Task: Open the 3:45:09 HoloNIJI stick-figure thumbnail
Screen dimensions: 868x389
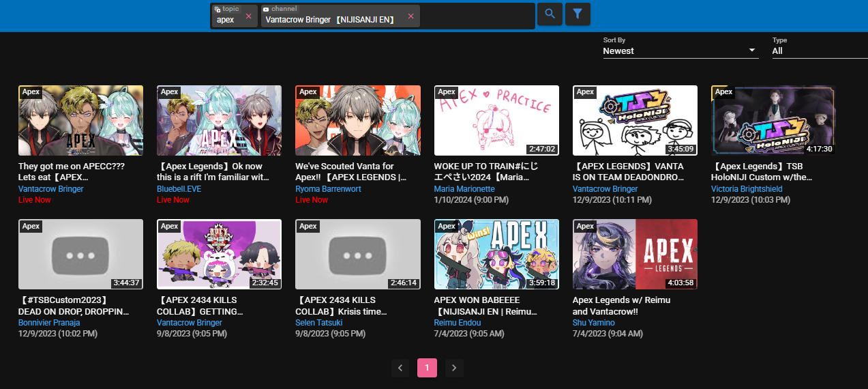Action: tap(635, 120)
